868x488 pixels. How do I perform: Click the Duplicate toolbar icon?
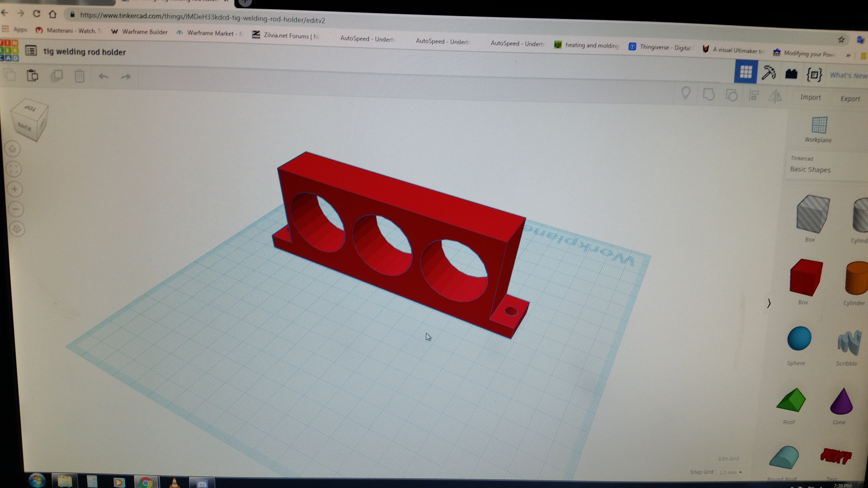pos(56,76)
